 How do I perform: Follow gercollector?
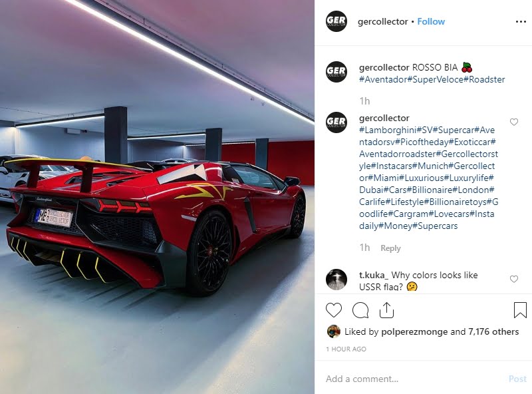pos(431,21)
